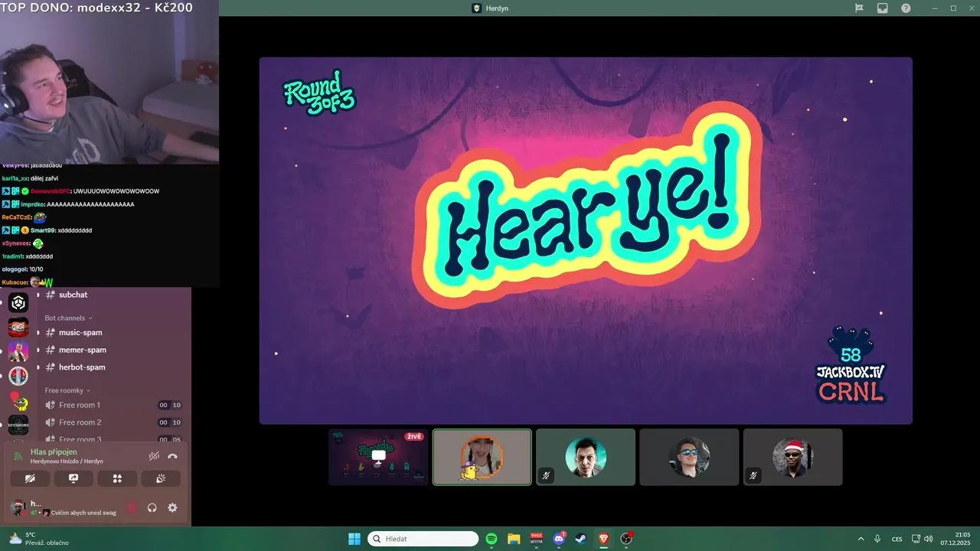Open the Discord help question mark icon
The image size is (980, 551).
906,8
